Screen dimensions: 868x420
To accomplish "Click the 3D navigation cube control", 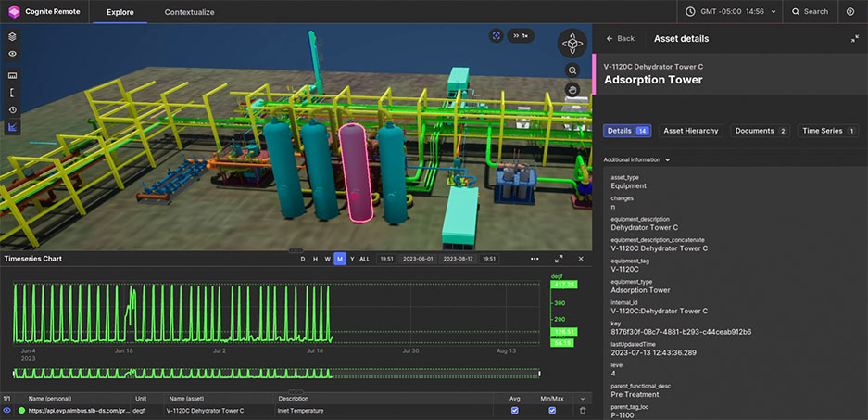I will tap(572, 43).
